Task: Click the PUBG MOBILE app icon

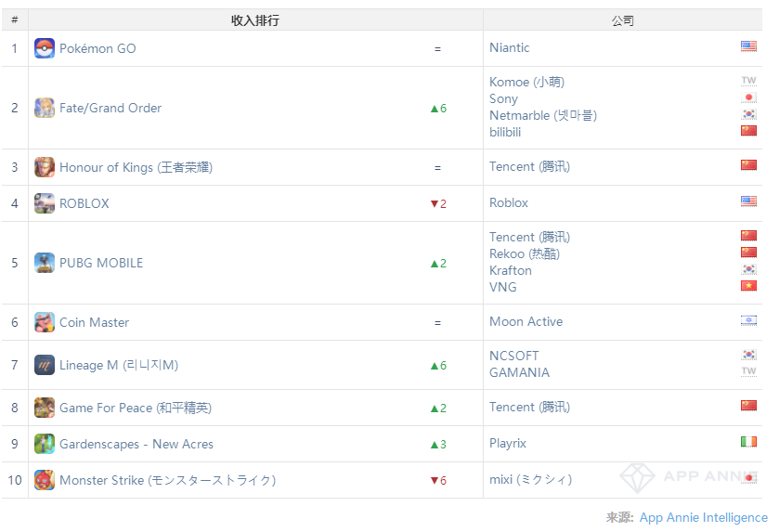Action: click(x=45, y=263)
